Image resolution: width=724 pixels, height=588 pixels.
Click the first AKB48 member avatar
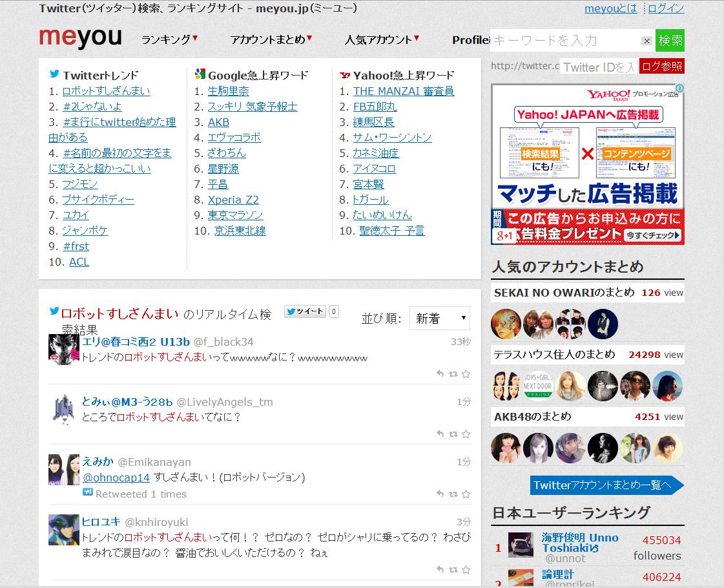[x=506, y=448]
